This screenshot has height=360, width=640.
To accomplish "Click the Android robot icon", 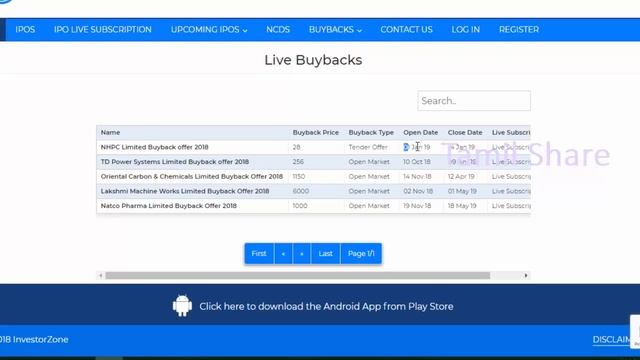I will [x=182, y=306].
